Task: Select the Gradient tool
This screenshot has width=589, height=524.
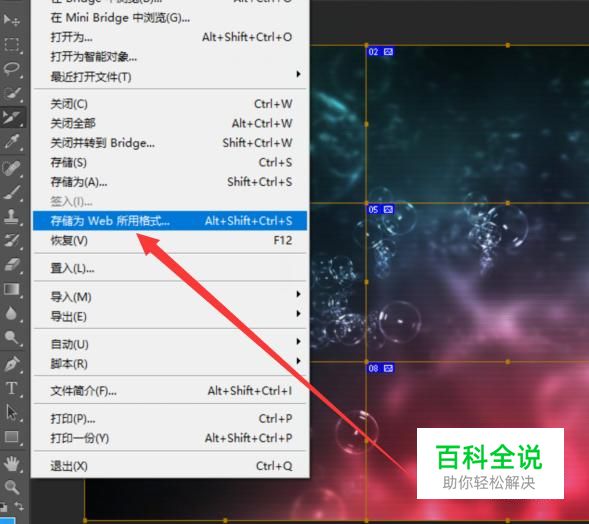Action: coord(12,289)
